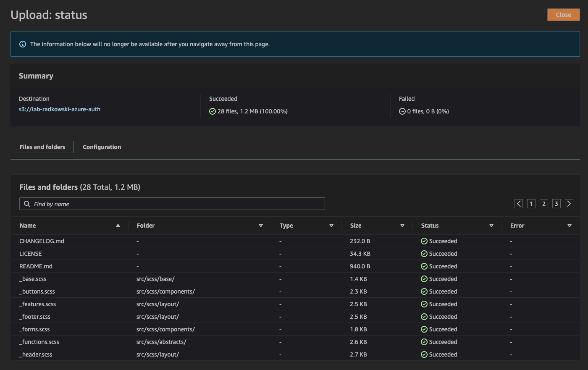The width and height of the screenshot is (588, 370).
Task: Sort by Error column arrow
Action: click(570, 226)
